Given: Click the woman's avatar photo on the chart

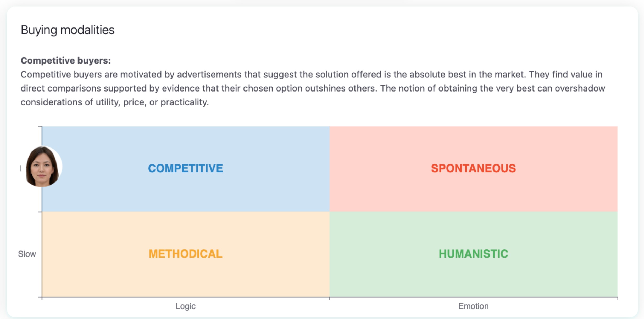Looking at the screenshot, I should (x=43, y=167).
